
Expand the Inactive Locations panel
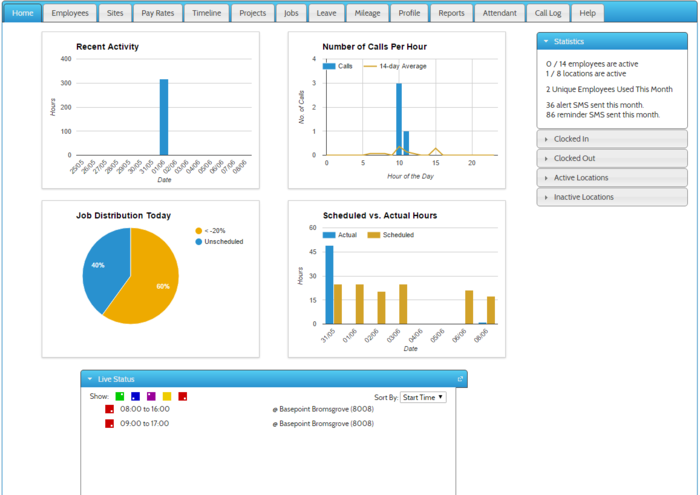tap(612, 197)
